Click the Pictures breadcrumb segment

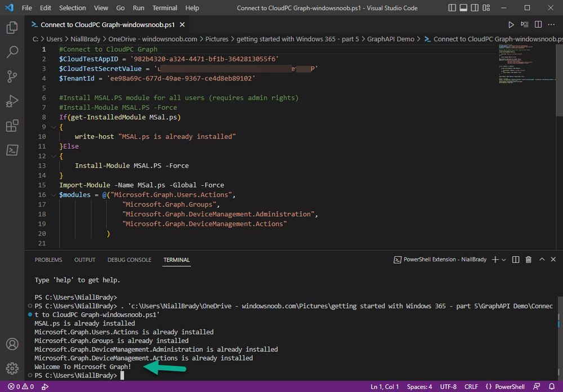pyautogui.click(x=217, y=39)
